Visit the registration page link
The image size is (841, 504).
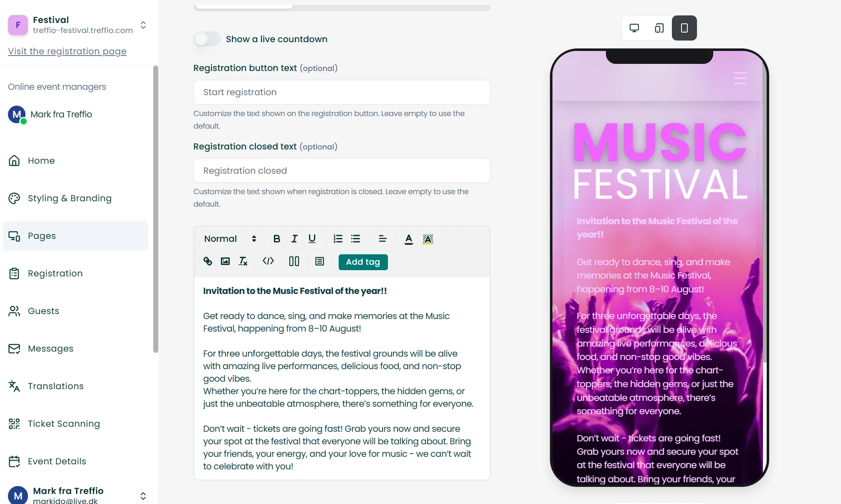[x=67, y=51]
